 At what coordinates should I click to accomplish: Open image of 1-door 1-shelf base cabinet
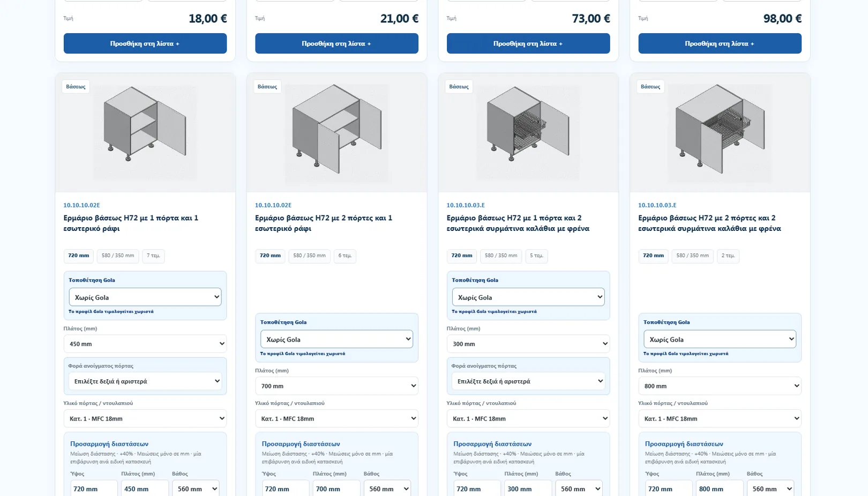(145, 132)
